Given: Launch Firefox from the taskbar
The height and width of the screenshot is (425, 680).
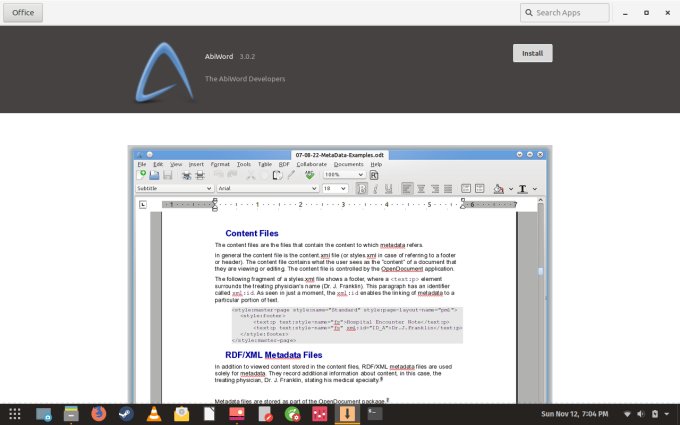Looking at the screenshot, I should pos(99,414).
